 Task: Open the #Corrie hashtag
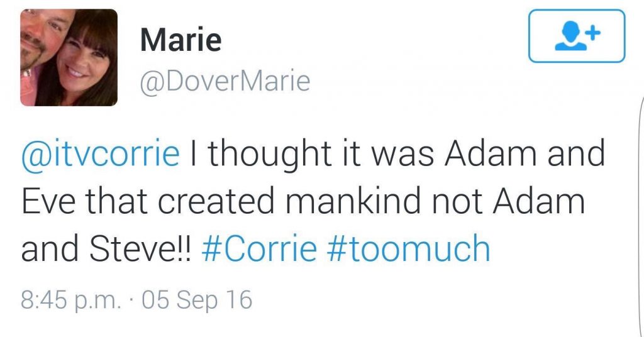pyautogui.click(x=259, y=249)
